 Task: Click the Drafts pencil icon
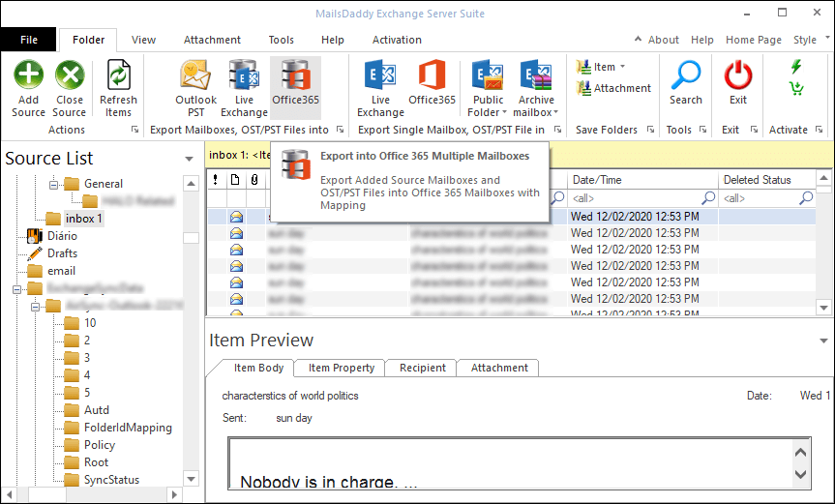pos(35,253)
